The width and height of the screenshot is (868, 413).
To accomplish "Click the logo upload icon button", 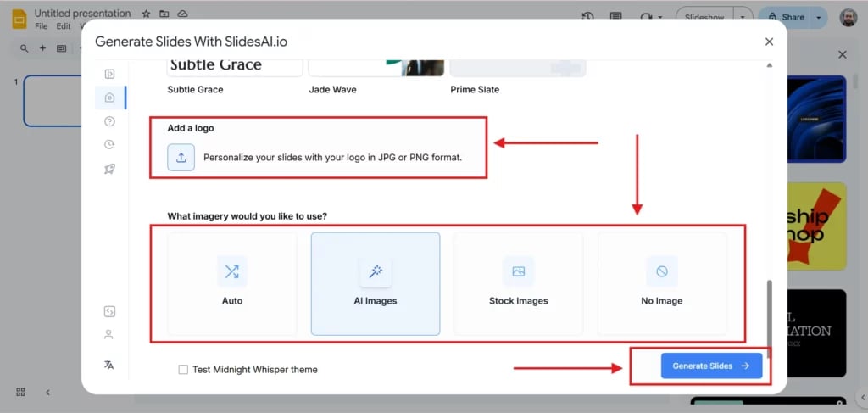I will coord(181,157).
